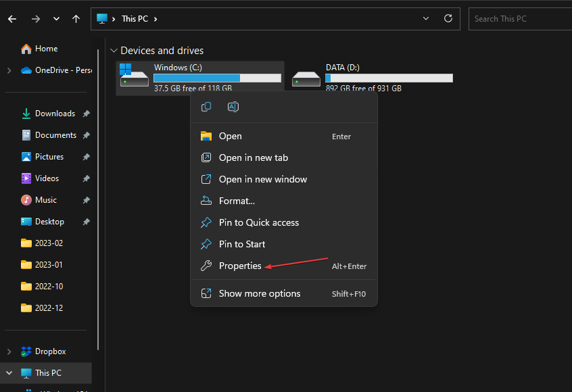Unpin Documents using its pin icon

[86, 135]
